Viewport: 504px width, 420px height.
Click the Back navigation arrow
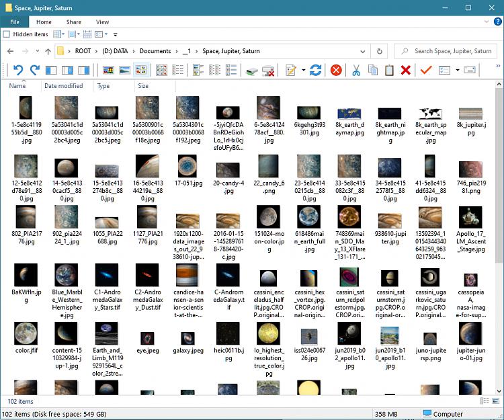[x=10, y=51]
